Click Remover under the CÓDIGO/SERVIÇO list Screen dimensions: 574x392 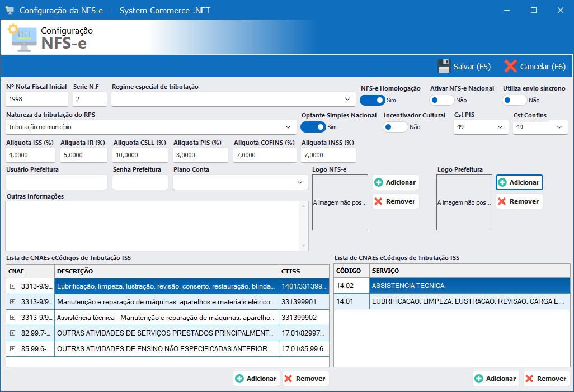(x=545, y=379)
